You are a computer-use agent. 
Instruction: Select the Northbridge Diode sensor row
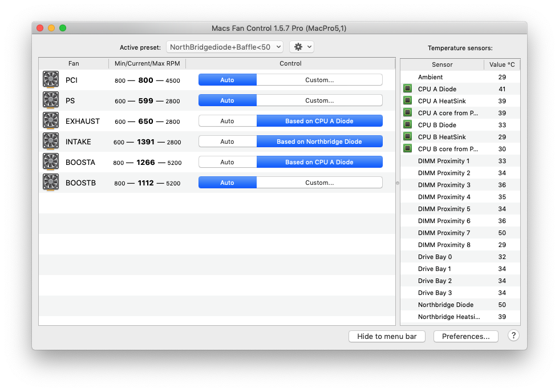(x=460, y=305)
